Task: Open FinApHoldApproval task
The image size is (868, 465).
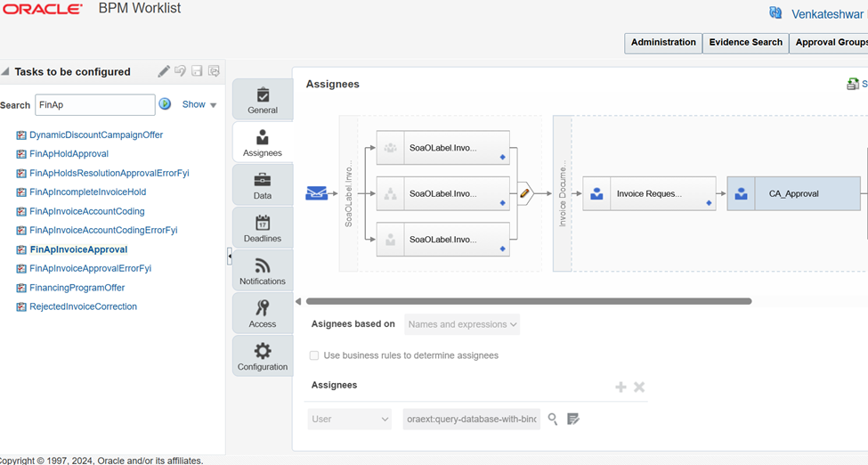Action: click(x=69, y=153)
